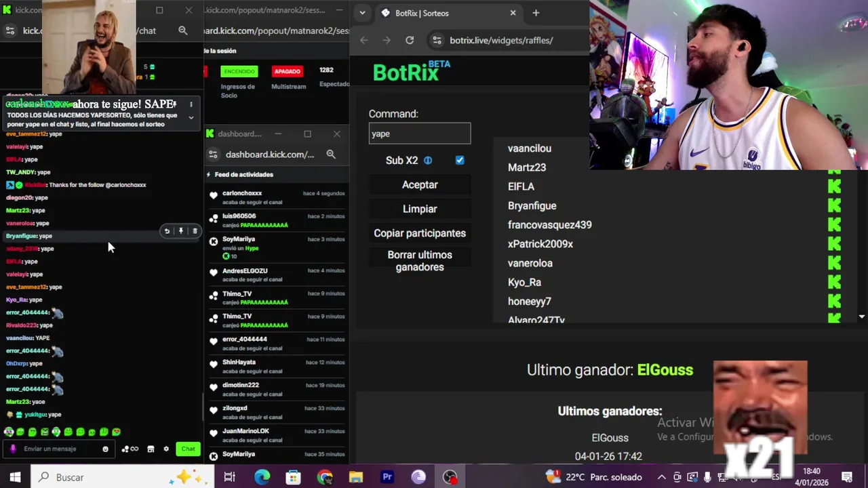The height and width of the screenshot is (488, 868).
Task: Toggle the Sub X2 checkbox
Action: coord(460,161)
